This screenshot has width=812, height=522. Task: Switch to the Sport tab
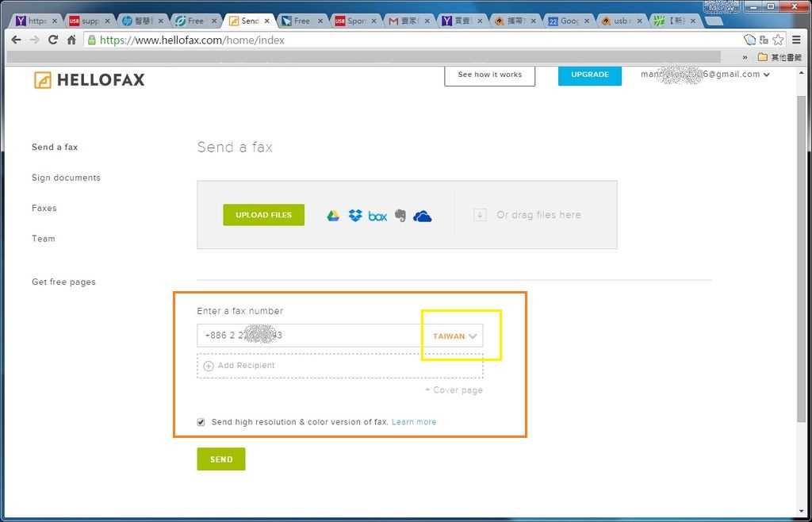point(357,21)
